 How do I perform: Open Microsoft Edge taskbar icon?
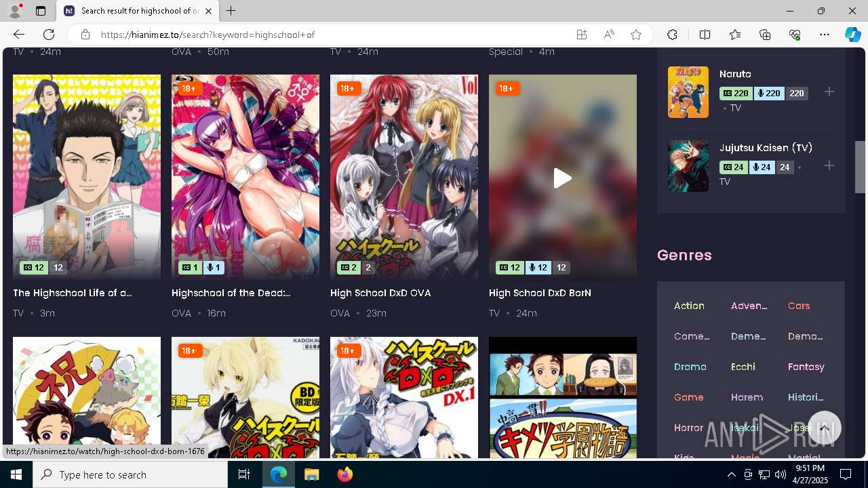coord(279,474)
